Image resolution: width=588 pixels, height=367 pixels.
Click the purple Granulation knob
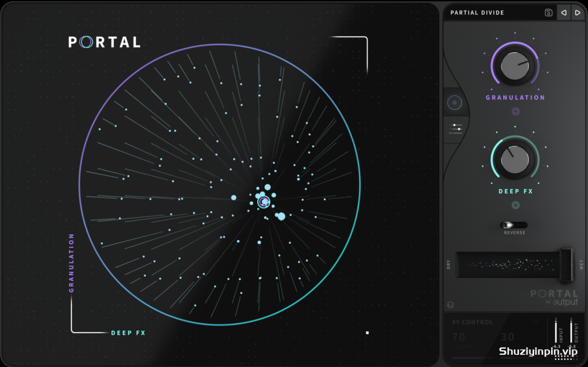coord(515,66)
